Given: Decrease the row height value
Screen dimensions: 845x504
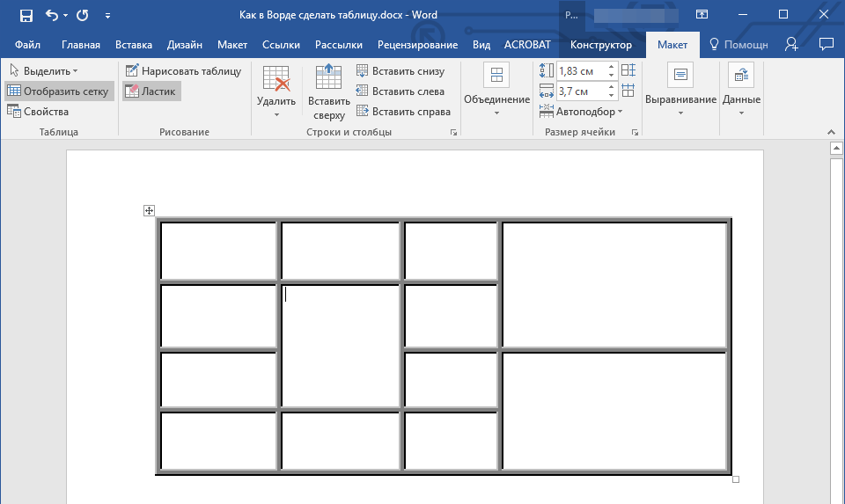Looking at the screenshot, I should [611, 74].
